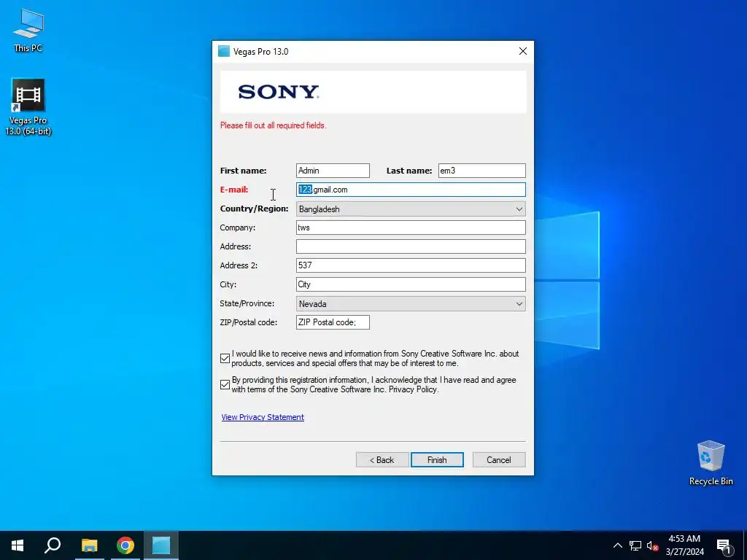
Task: Open the network status tray icon
Action: pos(635,545)
